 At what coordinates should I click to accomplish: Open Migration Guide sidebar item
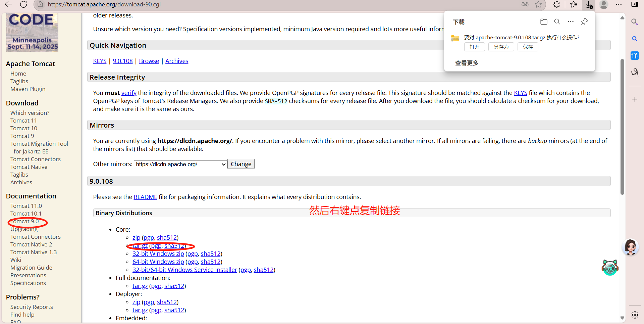pyautogui.click(x=31, y=268)
